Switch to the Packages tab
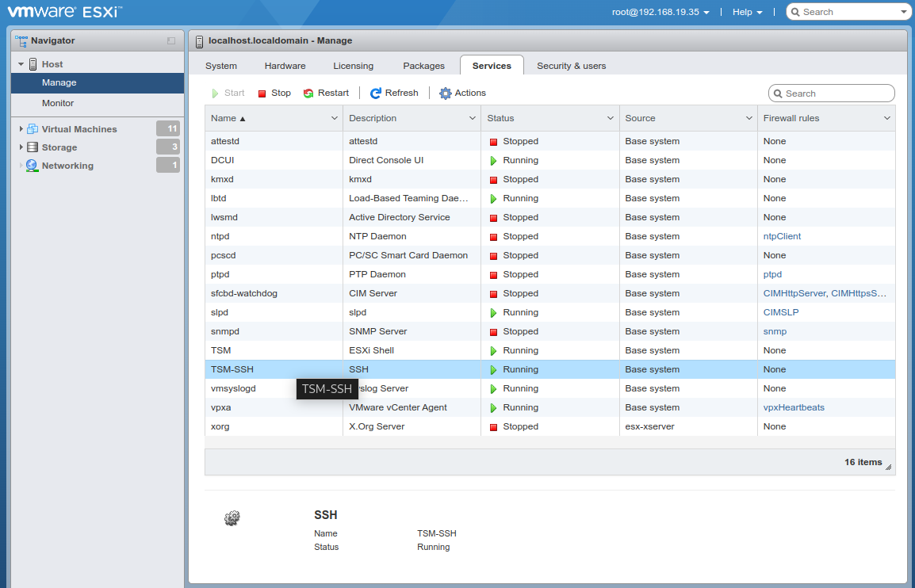The width and height of the screenshot is (915, 588). click(424, 66)
